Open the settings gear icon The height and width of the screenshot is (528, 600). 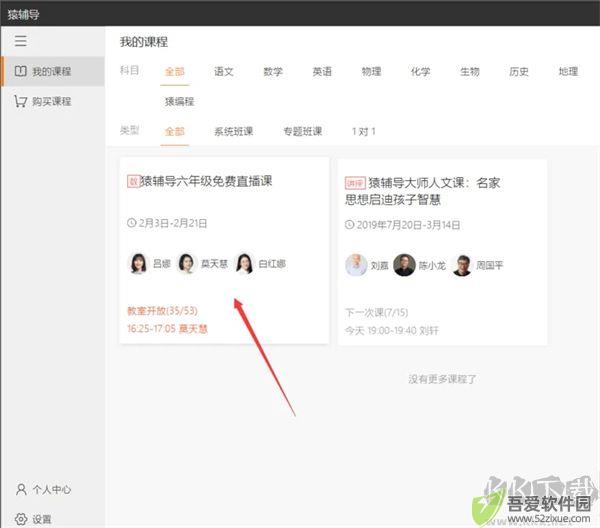coord(21,519)
